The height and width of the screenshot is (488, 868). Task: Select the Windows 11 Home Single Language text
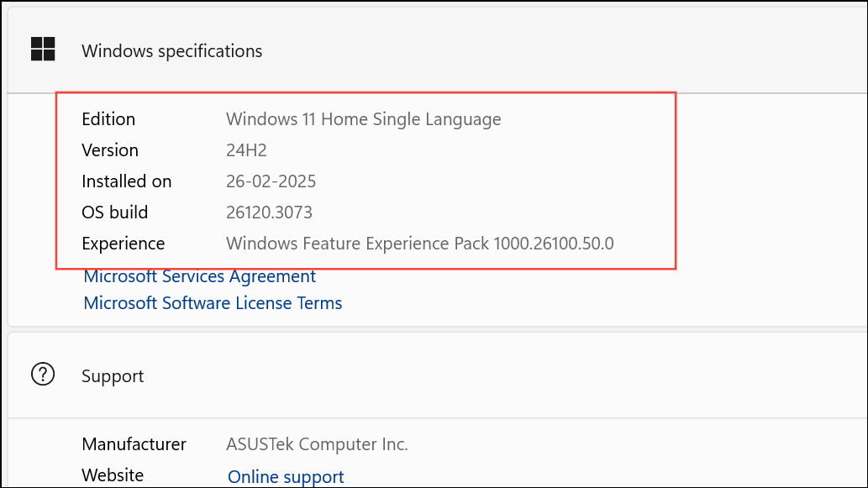[364, 119]
